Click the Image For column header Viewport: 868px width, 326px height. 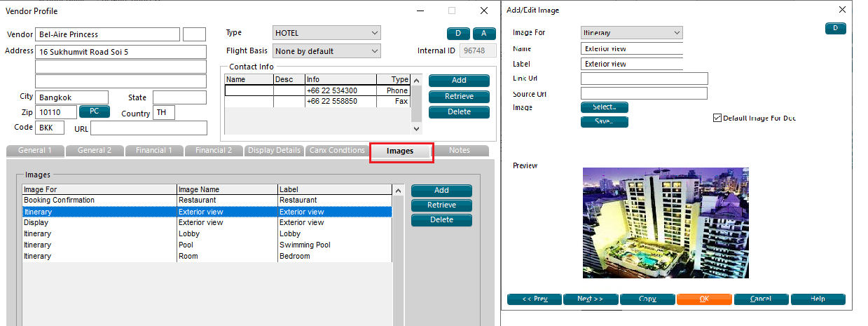pyautogui.click(x=99, y=189)
